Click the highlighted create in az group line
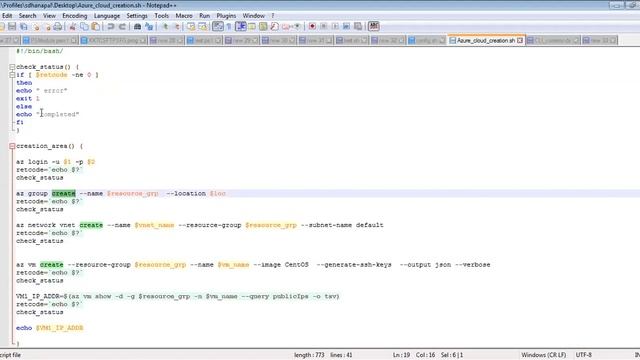Screen dimensions: 640x360 (64, 193)
